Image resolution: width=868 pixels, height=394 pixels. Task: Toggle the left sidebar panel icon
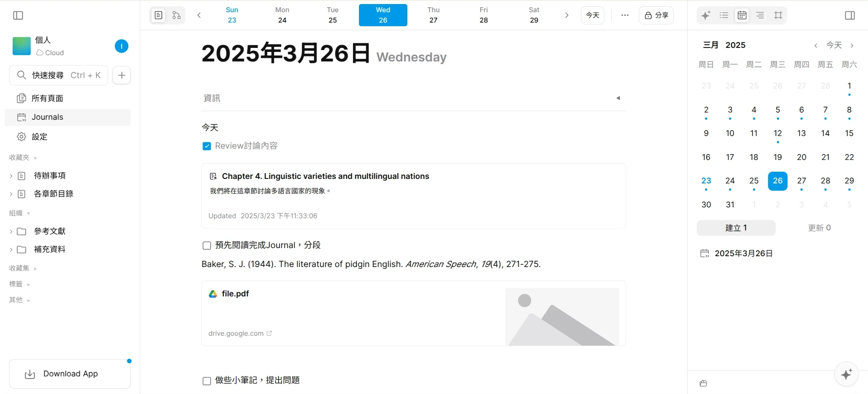tap(18, 15)
